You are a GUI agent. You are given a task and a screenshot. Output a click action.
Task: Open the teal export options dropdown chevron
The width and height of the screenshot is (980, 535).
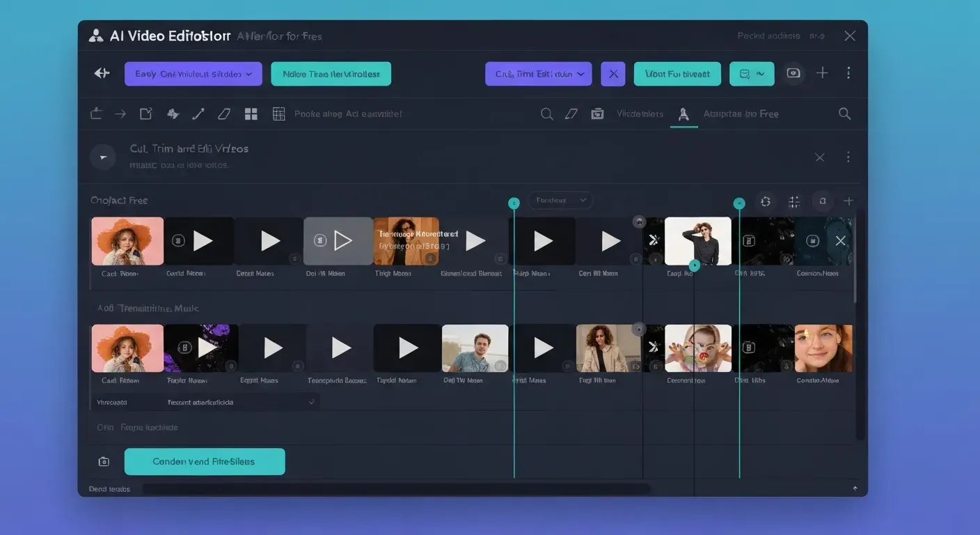click(x=761, y=73)
